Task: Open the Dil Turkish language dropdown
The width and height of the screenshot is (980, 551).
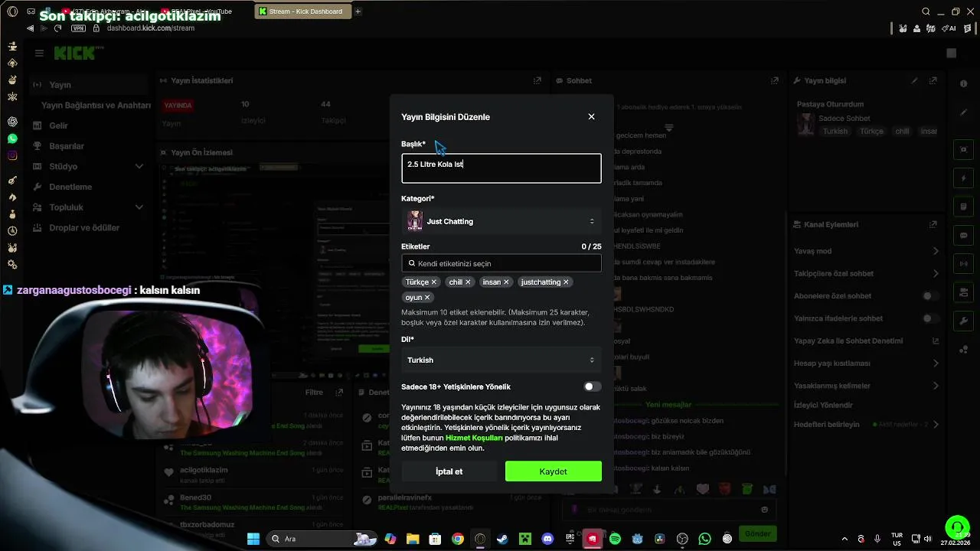Action: tap(501, 360)
